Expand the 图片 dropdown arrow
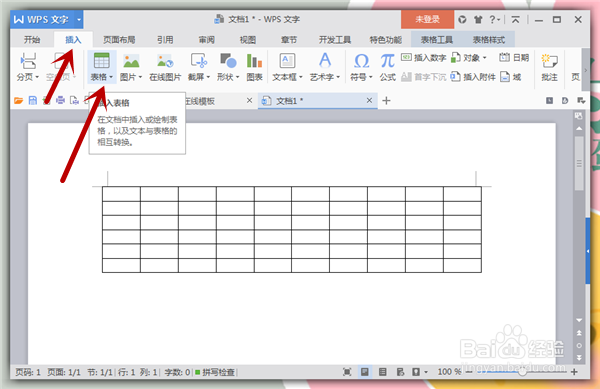This screenshot has height=389, width=600. pos(140,78)
